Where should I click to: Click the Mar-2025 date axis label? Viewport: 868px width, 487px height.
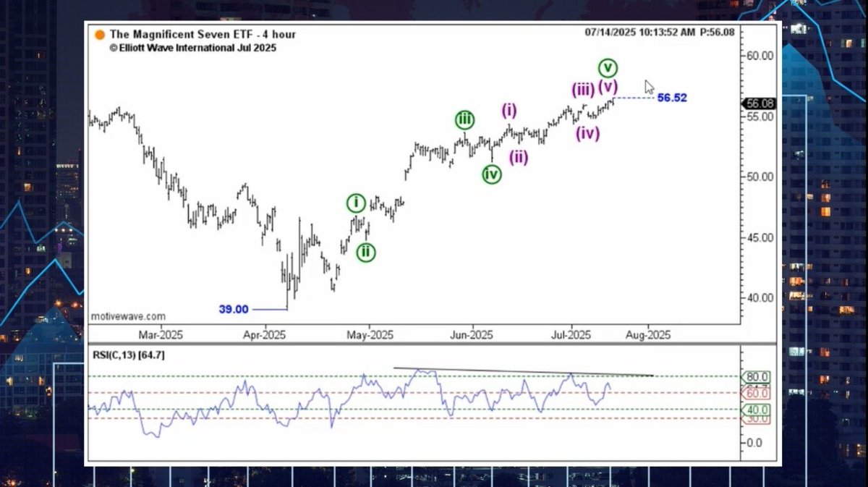(160, 335)
